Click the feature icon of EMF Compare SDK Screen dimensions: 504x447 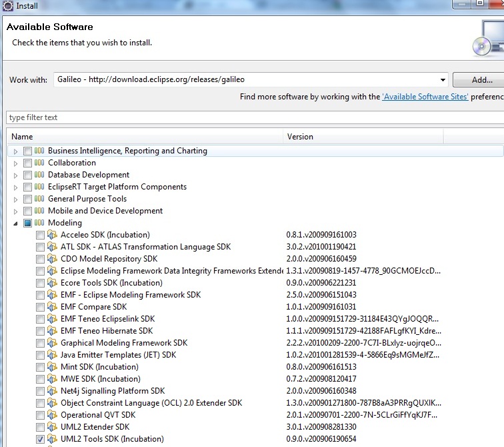point(52,306)
